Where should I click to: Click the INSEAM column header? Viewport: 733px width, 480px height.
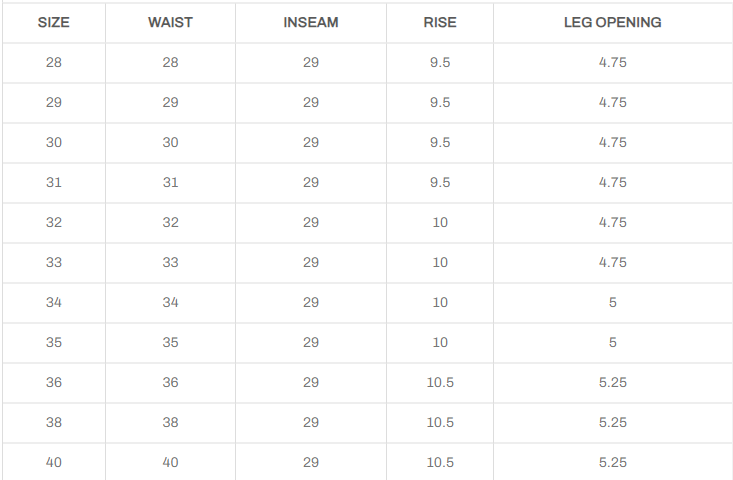(311, 22)
